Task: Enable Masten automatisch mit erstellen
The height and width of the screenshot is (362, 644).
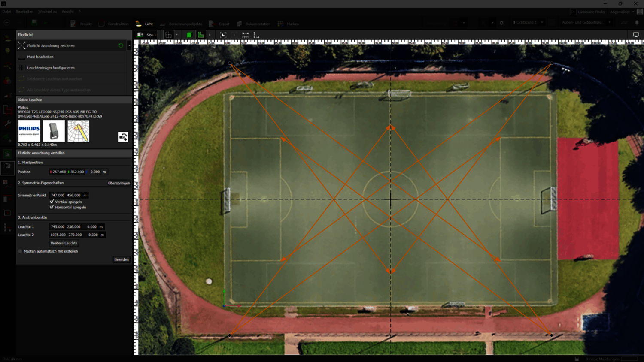Action: coord(20,251)
